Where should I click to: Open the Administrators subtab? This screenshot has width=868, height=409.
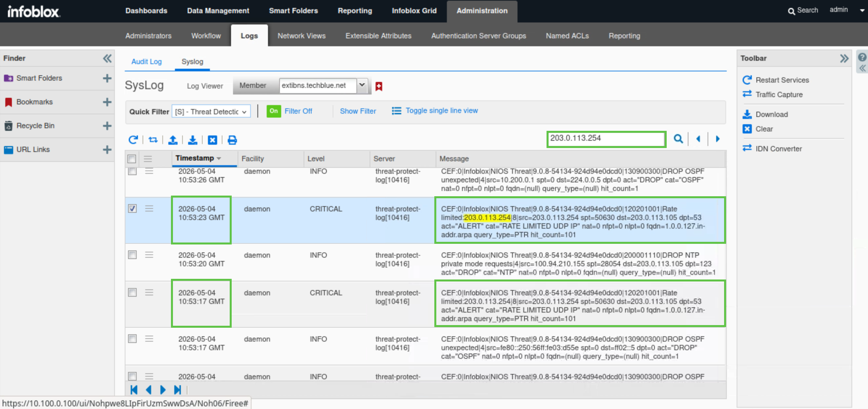[x=148, y=36]
